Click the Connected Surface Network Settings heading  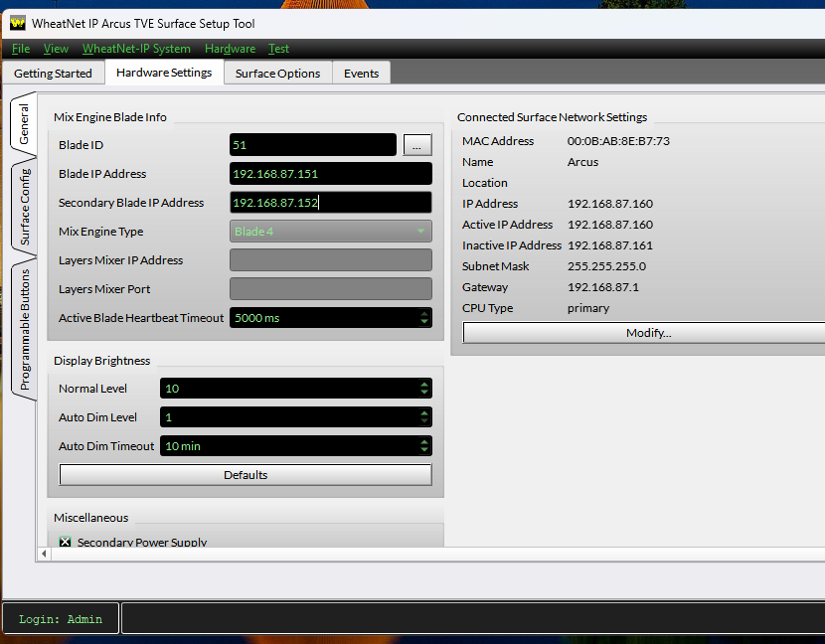point(552,117)
